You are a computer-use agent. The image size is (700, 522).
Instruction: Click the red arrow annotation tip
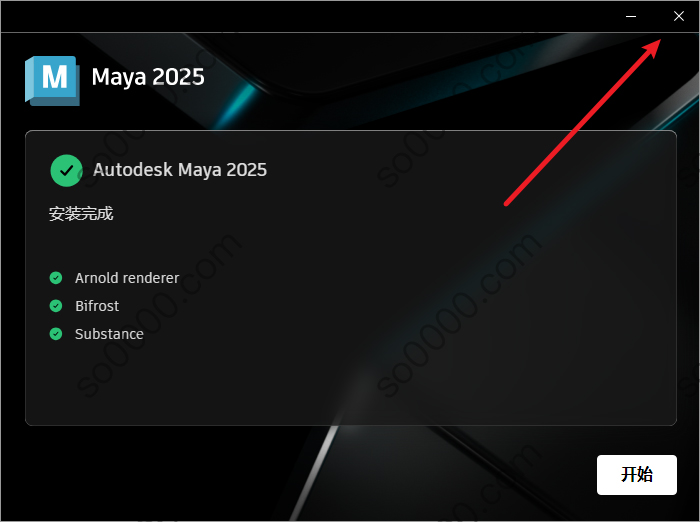[656, 44]
